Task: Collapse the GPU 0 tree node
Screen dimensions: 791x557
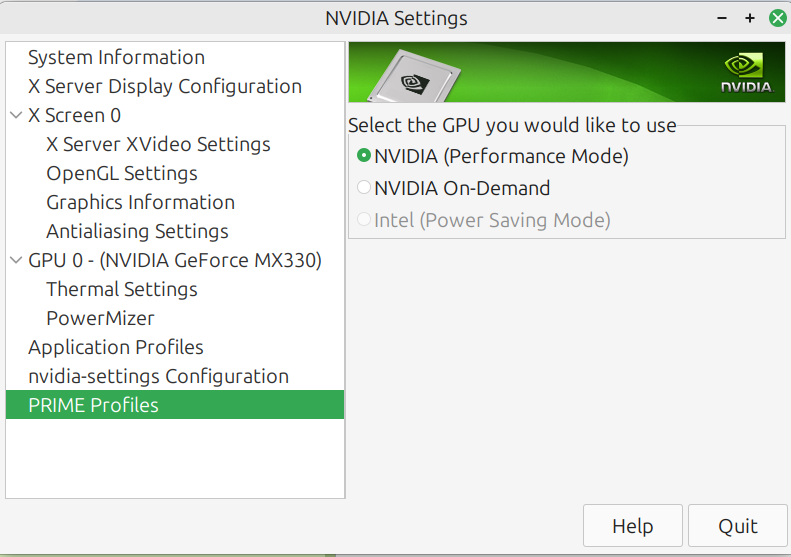Action: (x=16, y=261)
